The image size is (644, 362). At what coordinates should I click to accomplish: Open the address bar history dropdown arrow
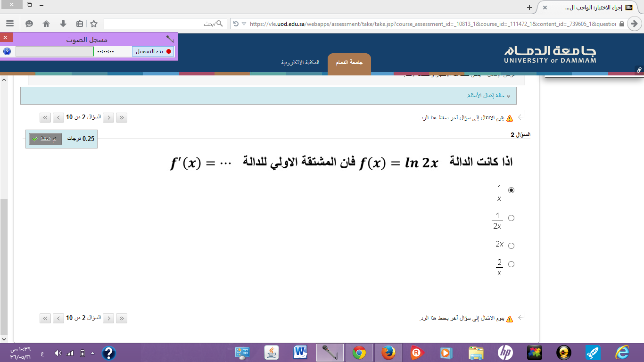point(243,24)
